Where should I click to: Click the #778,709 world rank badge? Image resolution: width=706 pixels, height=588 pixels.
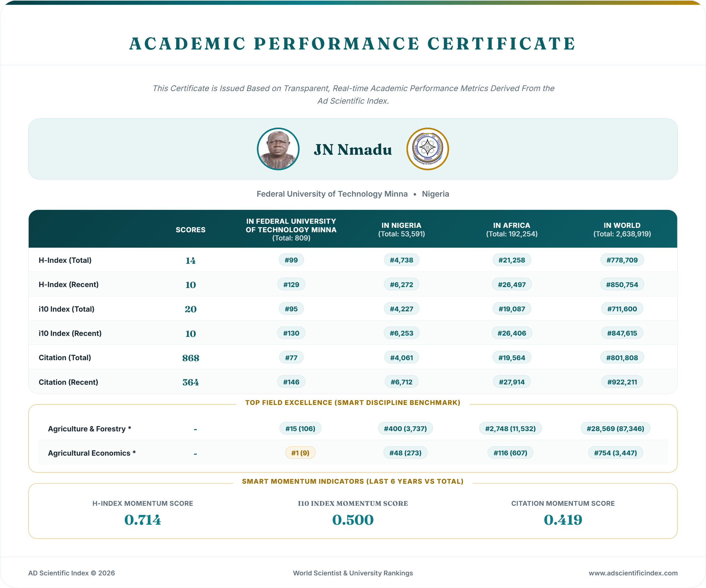point(622,260)
